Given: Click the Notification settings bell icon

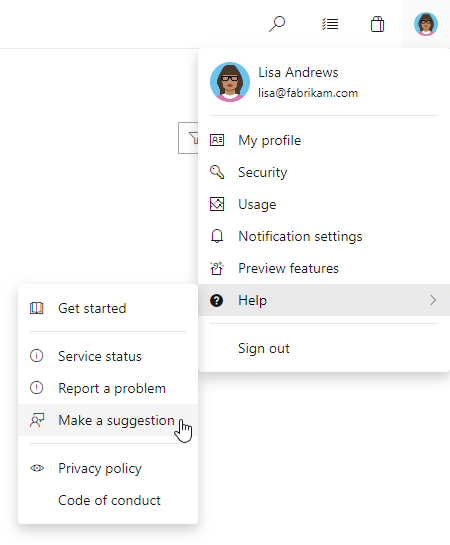Looking at the screenshot, I should tap(217, 236).
